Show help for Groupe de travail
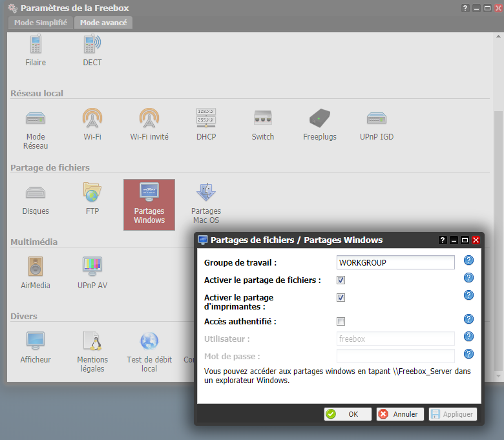The image size is (504, 440). (x=468, y=260)
